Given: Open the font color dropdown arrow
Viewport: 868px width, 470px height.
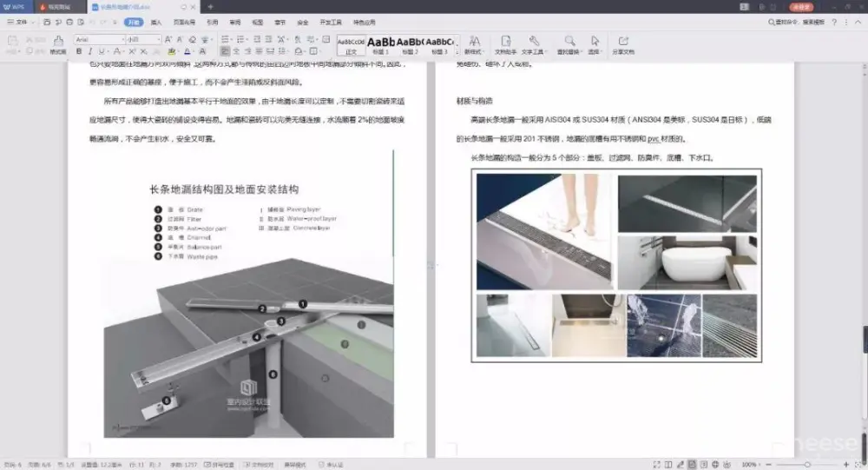Looking at the screenshot, I should (x=194, y=51).
